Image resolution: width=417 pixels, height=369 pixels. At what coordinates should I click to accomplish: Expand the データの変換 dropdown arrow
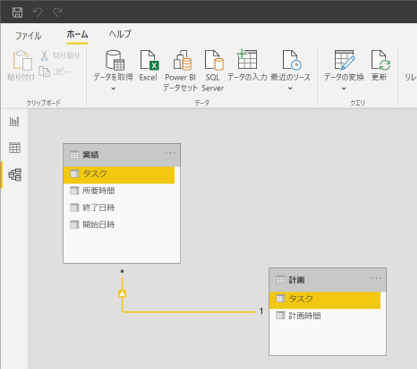click(x=344, y=89)
